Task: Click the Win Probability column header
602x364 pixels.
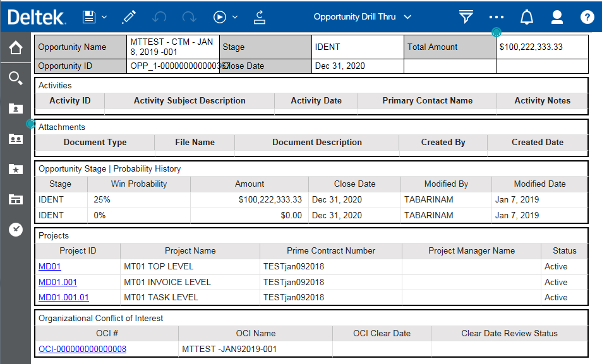Action: coord(139,184)
